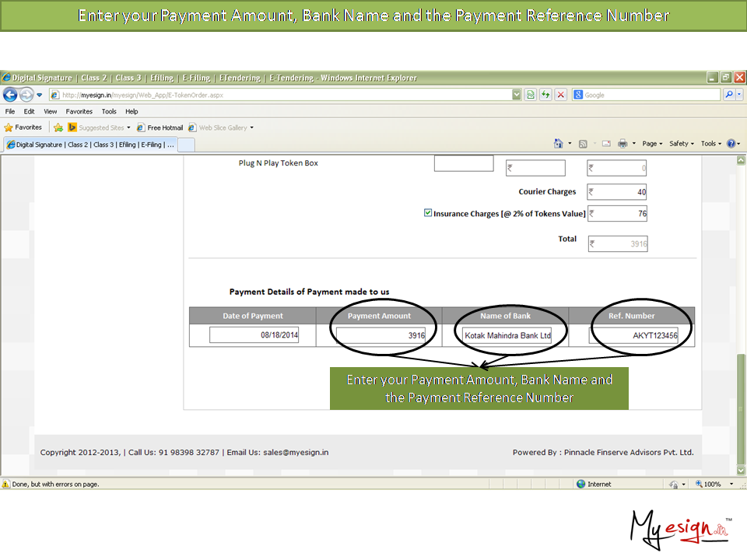Image resolution: width=747 pixels, height=560 pixels.
Task: Open the Tools menu in menu bar
Action: (109, 111)
